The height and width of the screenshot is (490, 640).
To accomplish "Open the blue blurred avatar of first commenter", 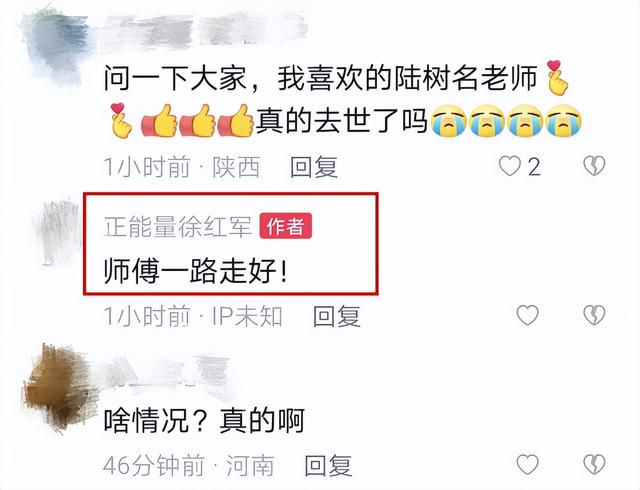I will point(57,45).
